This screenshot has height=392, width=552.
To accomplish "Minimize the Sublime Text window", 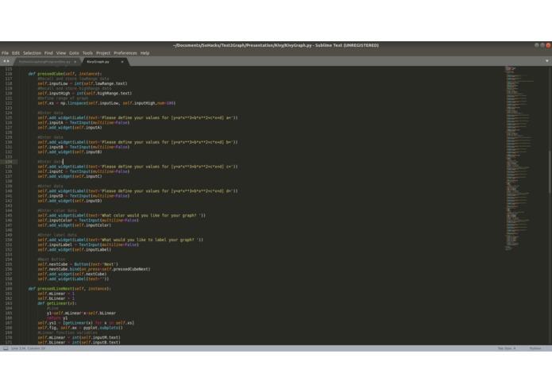I will click(536, 45).
